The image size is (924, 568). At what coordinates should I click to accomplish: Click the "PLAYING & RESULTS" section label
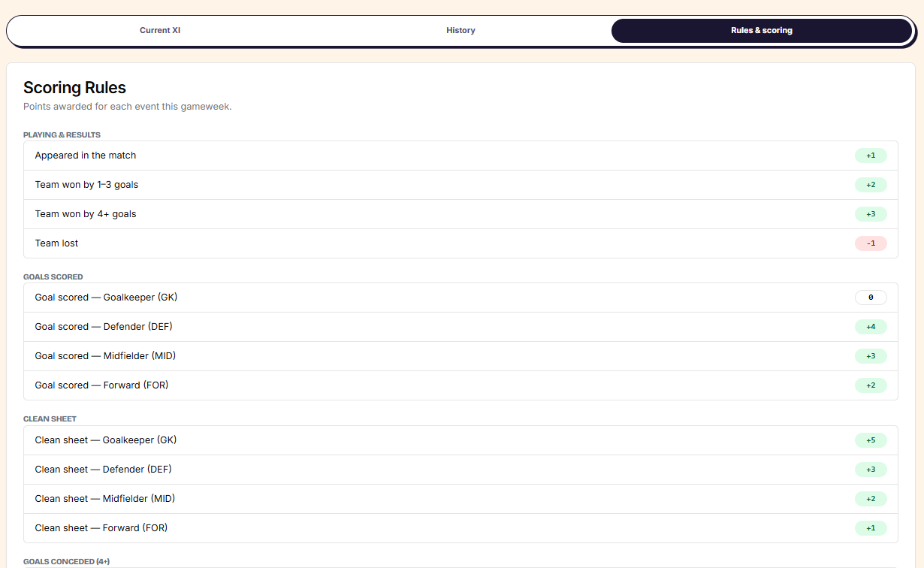[62, 135]
